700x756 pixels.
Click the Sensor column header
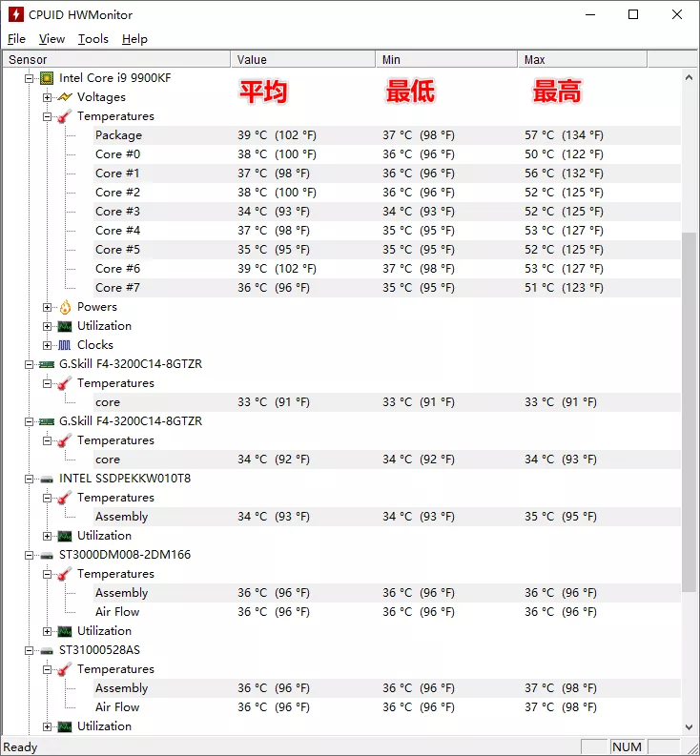pos(116,60)
